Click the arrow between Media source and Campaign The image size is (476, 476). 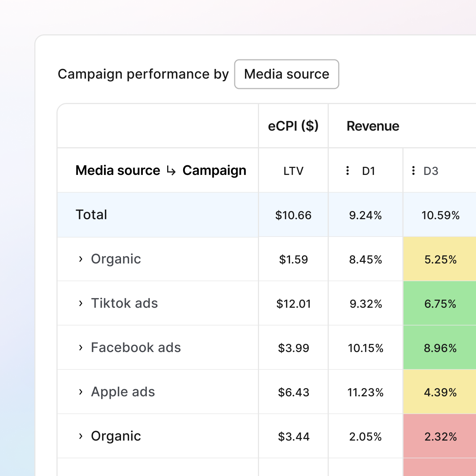pyautogui.click(x=170, y=170)
